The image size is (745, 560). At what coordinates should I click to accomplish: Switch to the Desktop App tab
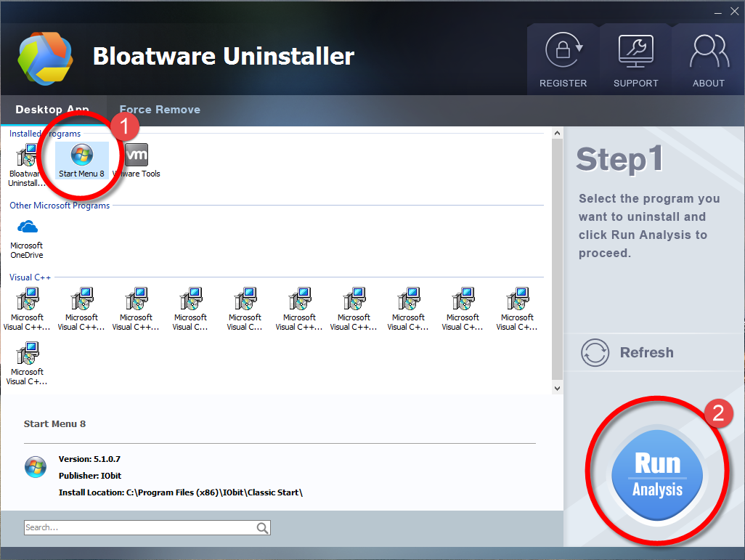(52, 110)
